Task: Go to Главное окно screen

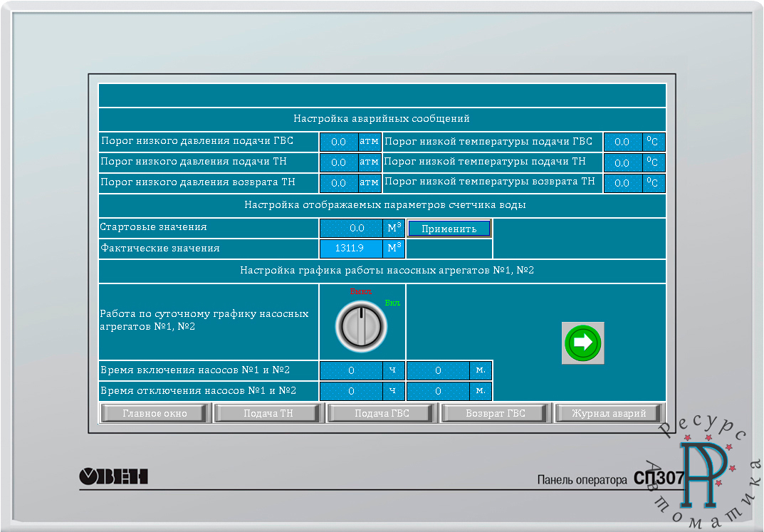Action: pos(155,413)
